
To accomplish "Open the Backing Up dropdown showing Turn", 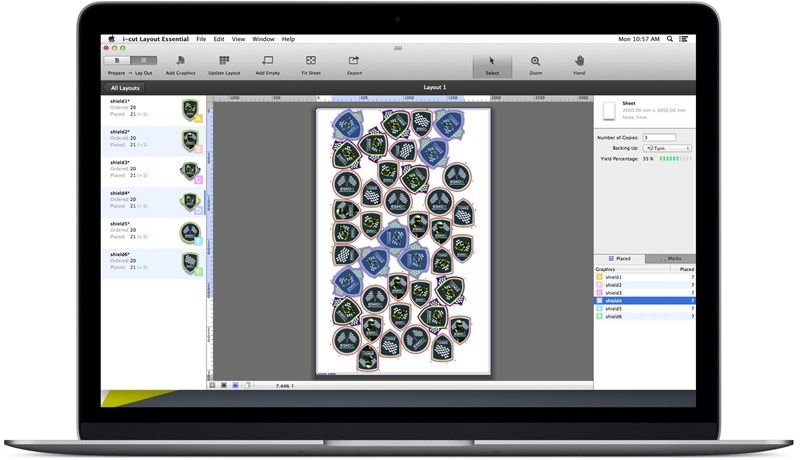I will [667, 148].
